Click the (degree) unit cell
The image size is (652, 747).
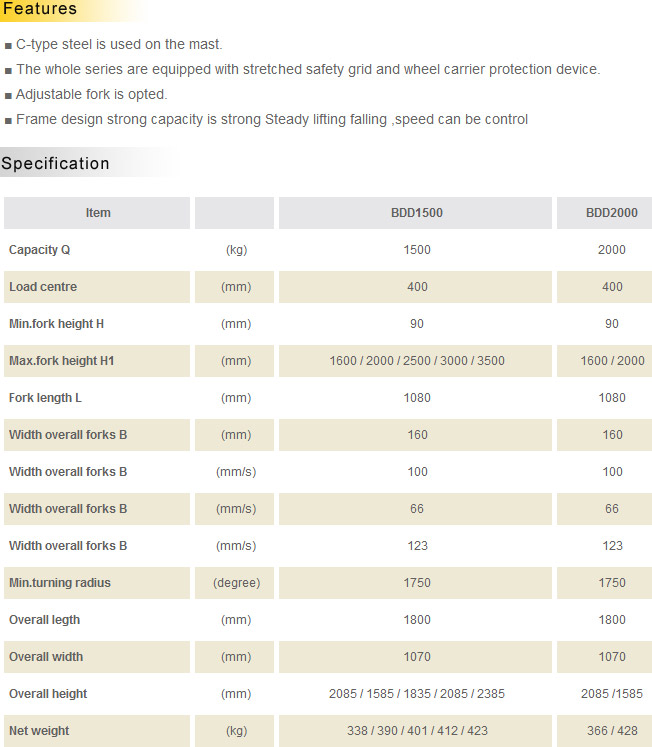[x=236, y=583]
